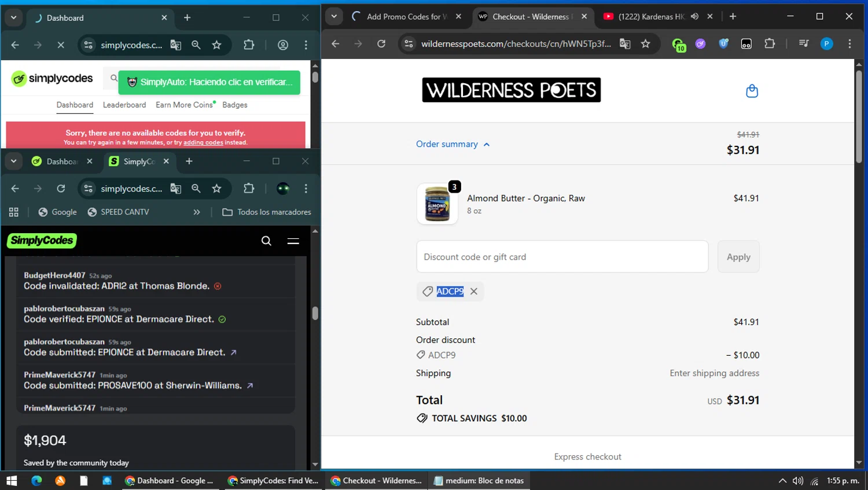The height and width of the screenshot is (490, 868).
Task: Open tab search dropdown in checkout window
Action: pos(334,17)
